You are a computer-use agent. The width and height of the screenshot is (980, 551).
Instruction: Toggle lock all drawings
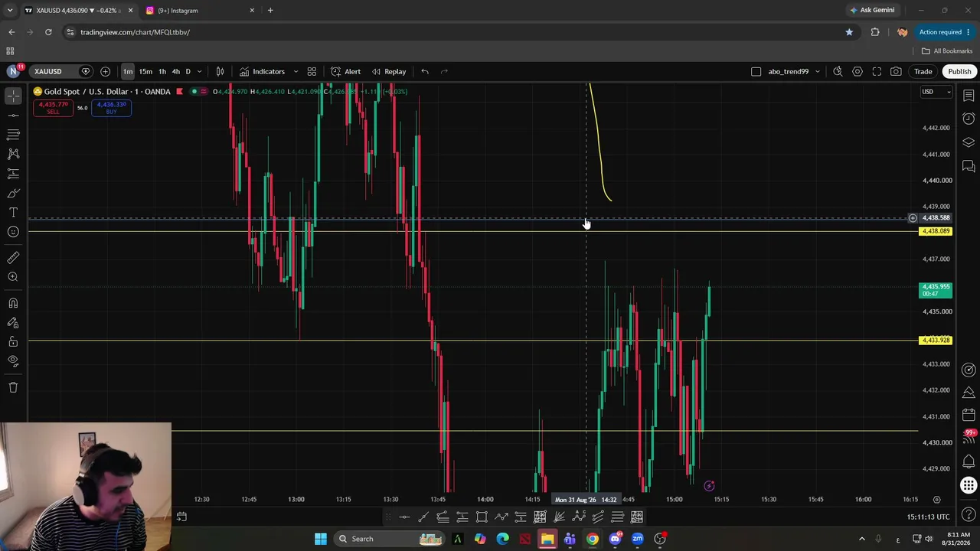[x=13, y=341]
